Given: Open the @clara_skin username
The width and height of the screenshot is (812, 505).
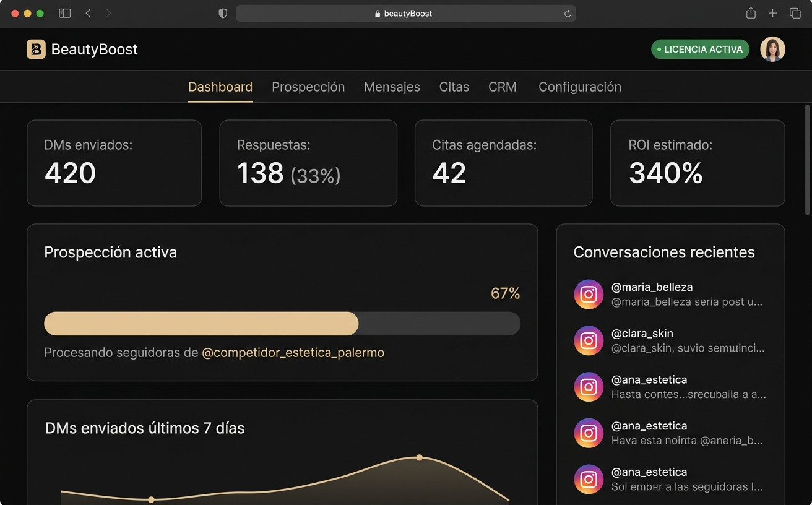Looking at the screenshot, I should [642, 334].
